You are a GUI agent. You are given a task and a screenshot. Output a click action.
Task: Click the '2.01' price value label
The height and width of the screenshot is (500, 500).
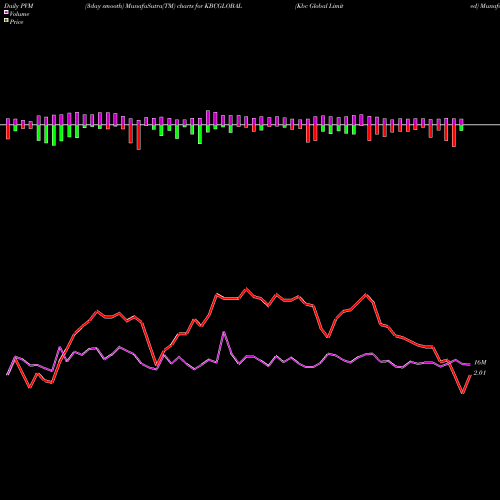(480, 373)
